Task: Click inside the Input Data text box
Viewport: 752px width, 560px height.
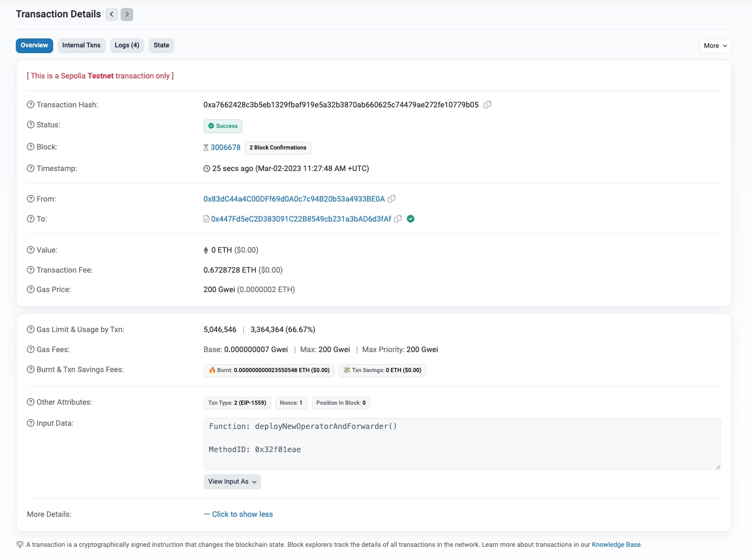Action: point(461,444)
